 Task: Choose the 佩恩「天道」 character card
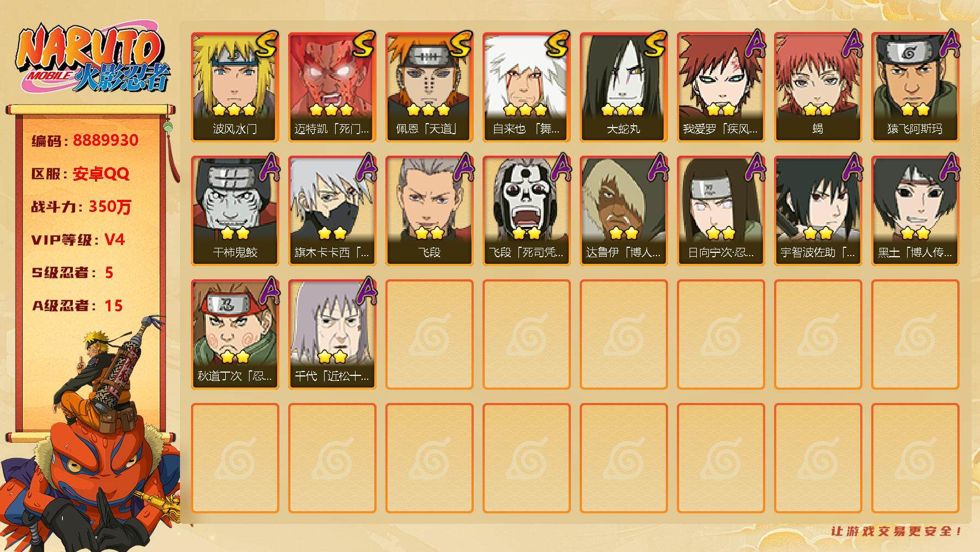point(430,87)
